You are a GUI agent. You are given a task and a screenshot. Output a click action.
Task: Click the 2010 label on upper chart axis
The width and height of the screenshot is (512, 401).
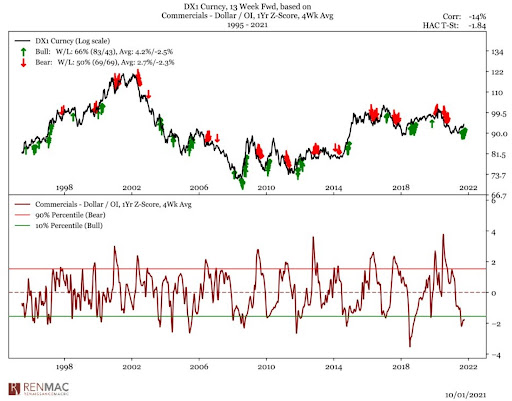[x=266, y=188]
